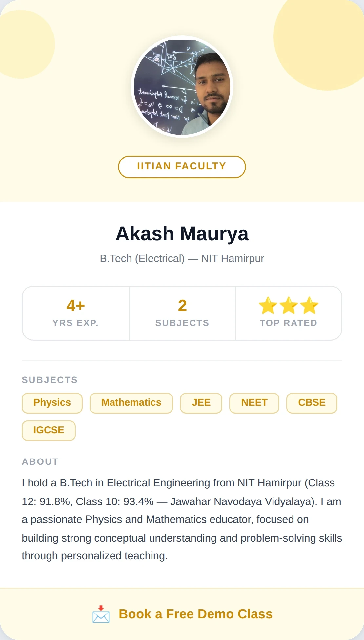Select the third star in Top Rated
The height and width of the screenshot is (640, 364).
click(309, 306)
